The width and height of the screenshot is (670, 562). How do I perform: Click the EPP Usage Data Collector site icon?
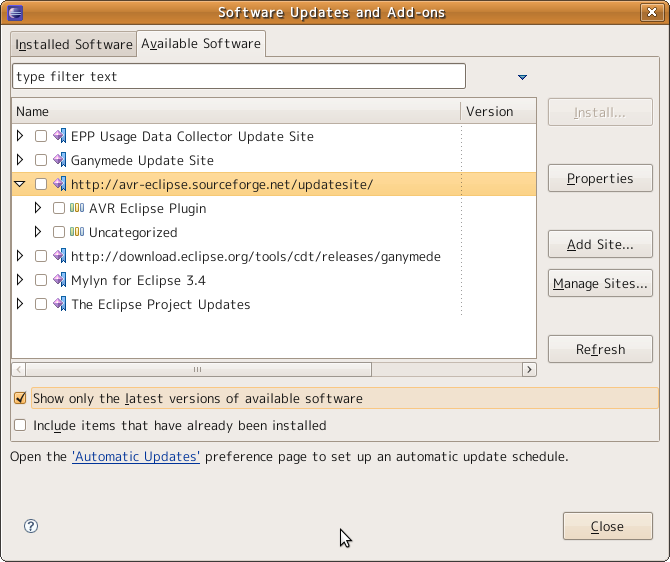60,136
